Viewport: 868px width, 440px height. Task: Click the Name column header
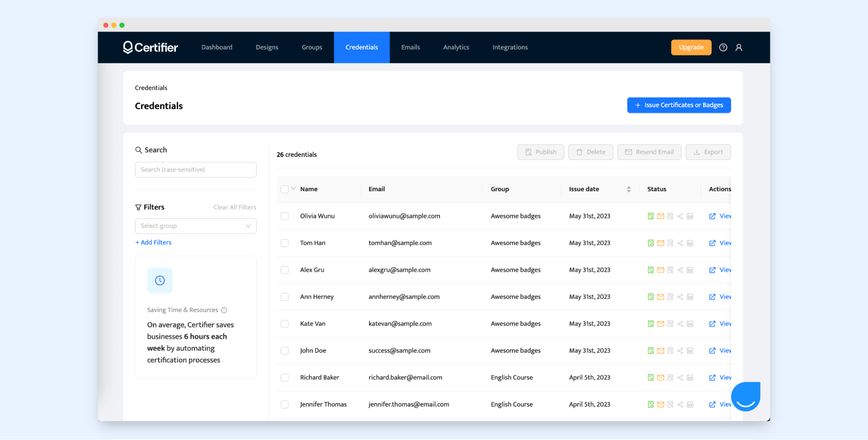(x=309, y=189)
